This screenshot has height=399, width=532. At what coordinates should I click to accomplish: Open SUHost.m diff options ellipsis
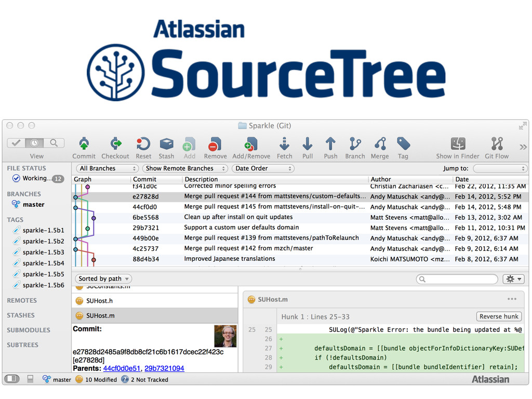click(512, 299)
